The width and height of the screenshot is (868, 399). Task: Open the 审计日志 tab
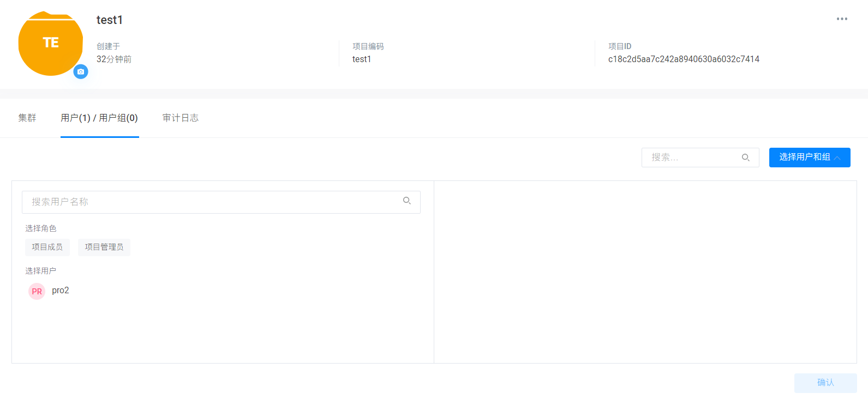181,118
